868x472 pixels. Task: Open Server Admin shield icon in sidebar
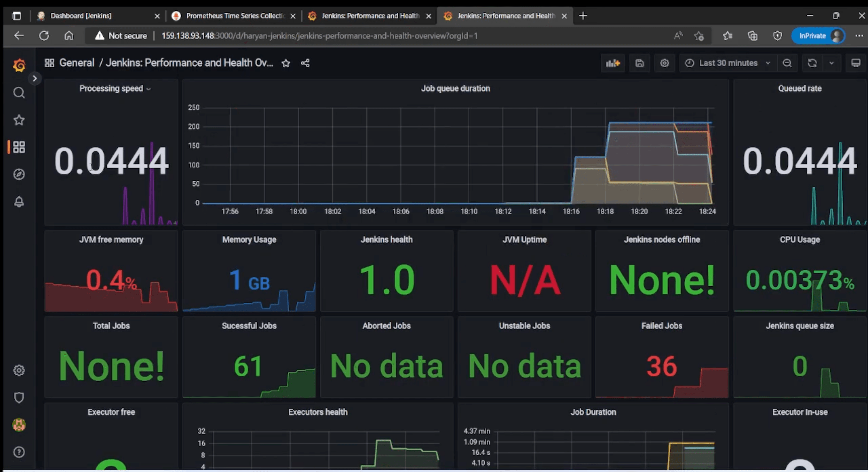(19, 398)
